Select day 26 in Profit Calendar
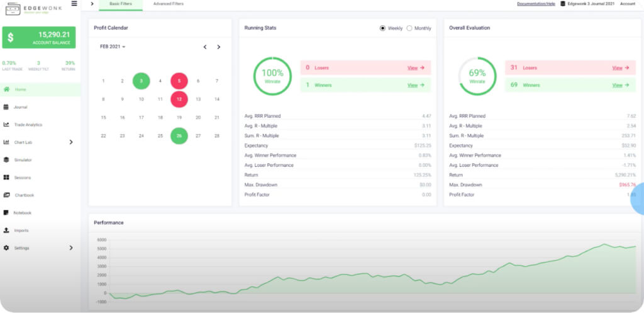Screen dimensions: 644x313 click(x=179, y=135)
